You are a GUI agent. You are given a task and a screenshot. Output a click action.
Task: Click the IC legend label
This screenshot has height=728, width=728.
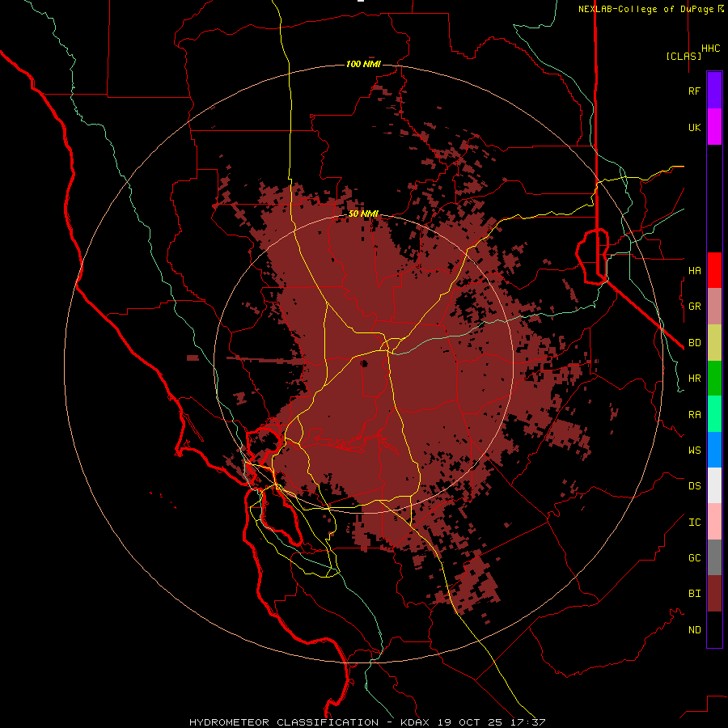pyautogui.click(x=694, y=523)
